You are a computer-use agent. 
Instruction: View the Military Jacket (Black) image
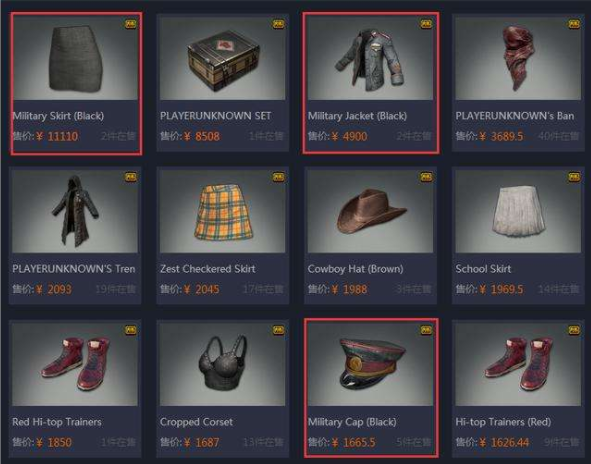370,58
